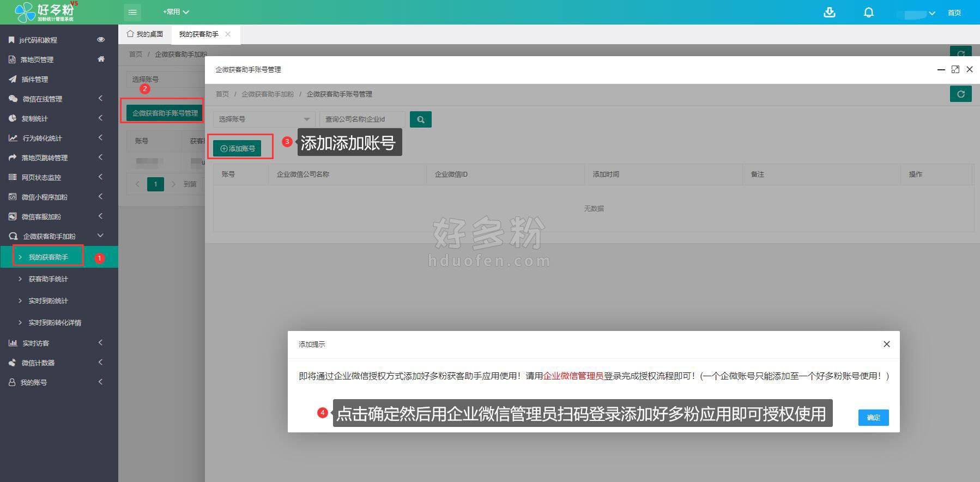This screenshot has height=482, width=980.
Task: Click 首页 breadcrumb in dialog
Action: pos(222,94)
